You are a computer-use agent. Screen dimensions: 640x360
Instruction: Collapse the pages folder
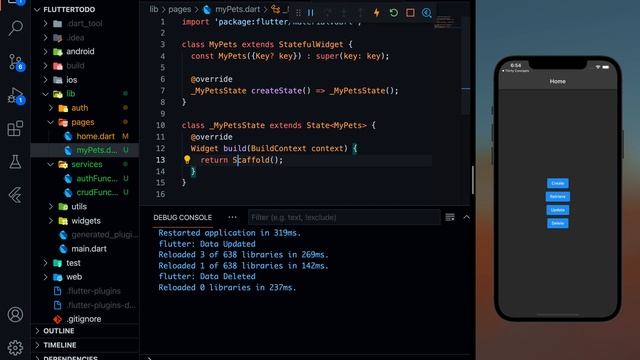[x=51, y=122]
